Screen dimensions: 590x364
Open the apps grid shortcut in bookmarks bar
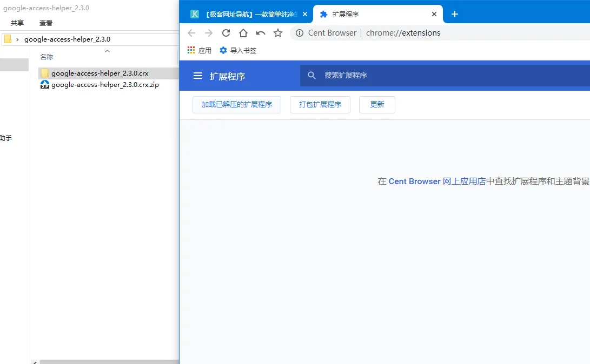pos(191,50)
